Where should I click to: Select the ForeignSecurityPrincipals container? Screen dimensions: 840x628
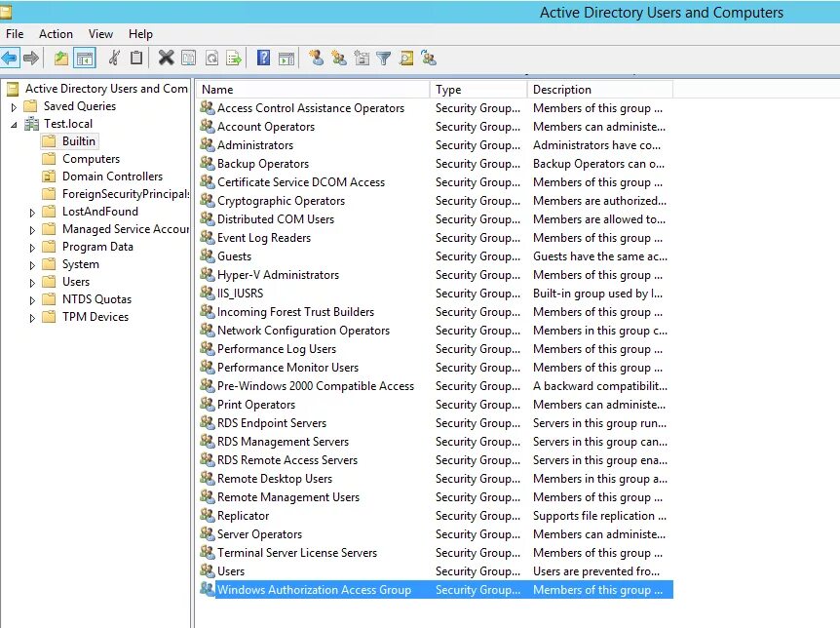click(126, 194)
